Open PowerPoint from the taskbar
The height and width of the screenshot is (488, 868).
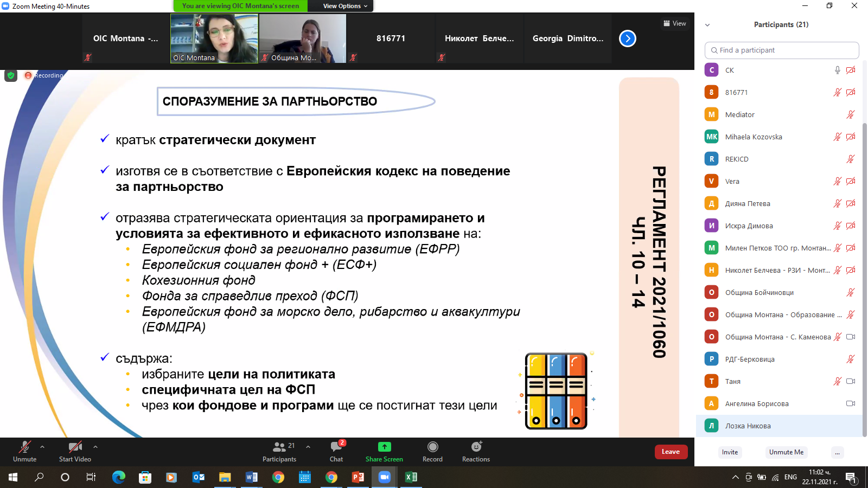[358, 477]
